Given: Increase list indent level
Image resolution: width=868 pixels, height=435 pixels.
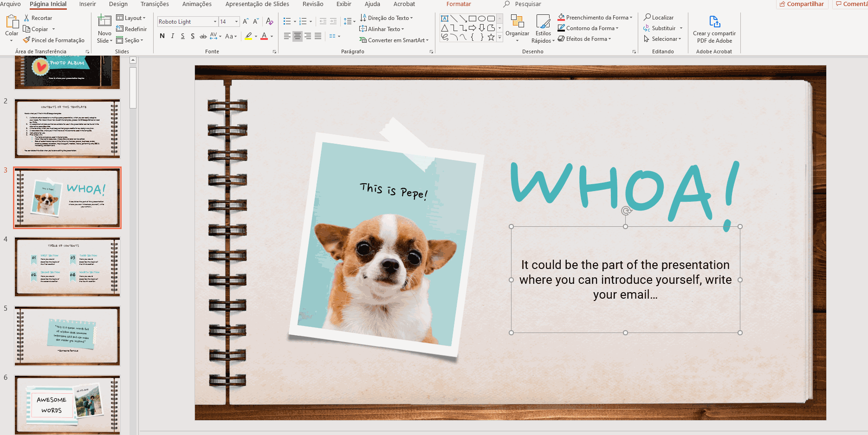Looking at the screenshot, I should pyautogui.click(x=333, y=21).
